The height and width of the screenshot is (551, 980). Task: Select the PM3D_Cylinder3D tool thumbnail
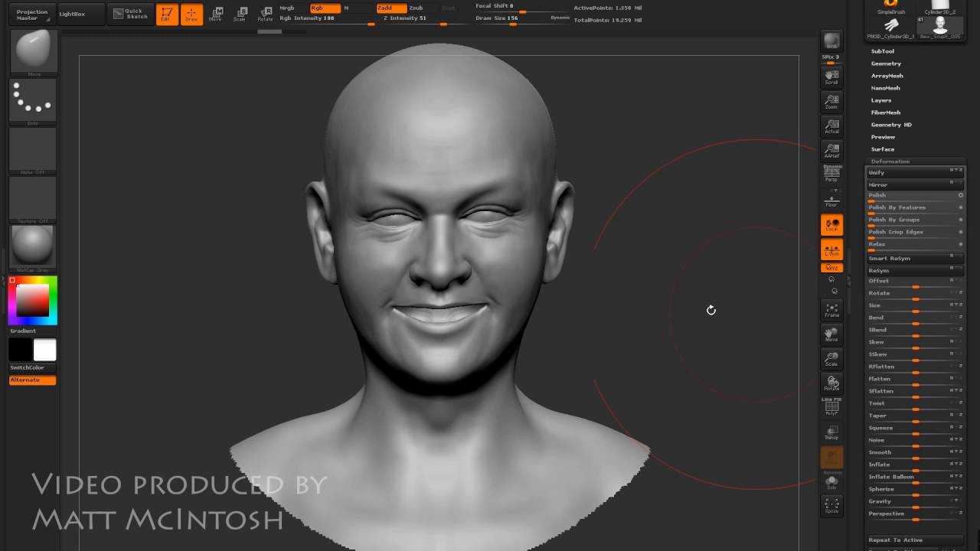point(891,29)
